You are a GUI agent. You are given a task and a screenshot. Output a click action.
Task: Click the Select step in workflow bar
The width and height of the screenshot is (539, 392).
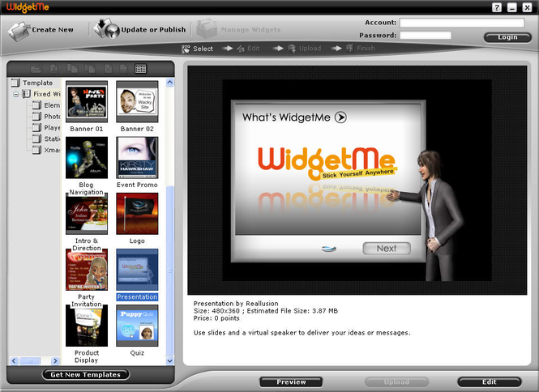tap(197, 49)
